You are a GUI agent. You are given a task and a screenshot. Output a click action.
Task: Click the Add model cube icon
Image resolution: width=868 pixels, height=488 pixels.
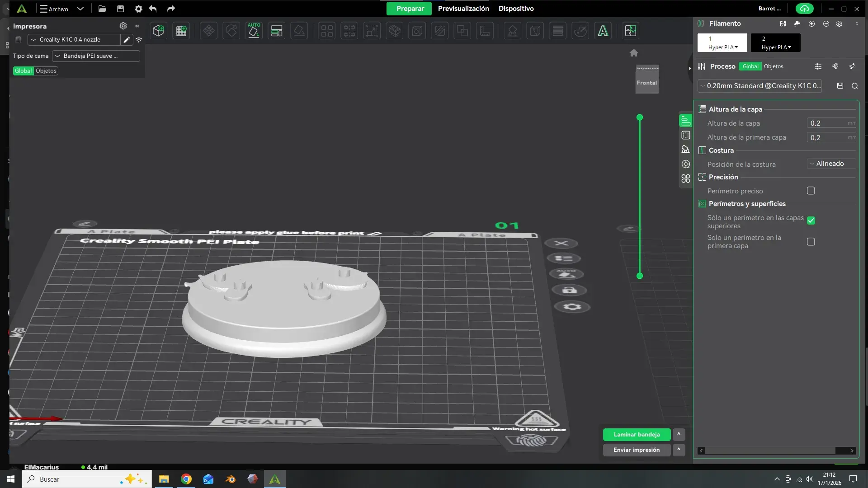point(158,31)
